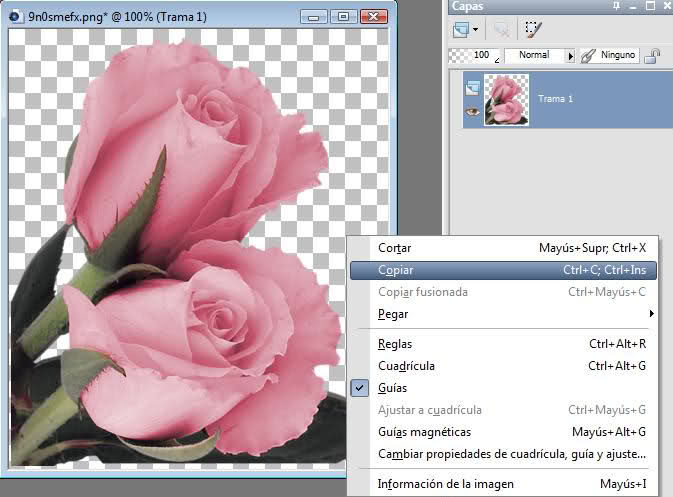Image resolution: width=673 pixels, height=497 pixels.
Task: Adjust the layer opacity slider showing 100
Action: pyautogui.click(x=475, y=55)
